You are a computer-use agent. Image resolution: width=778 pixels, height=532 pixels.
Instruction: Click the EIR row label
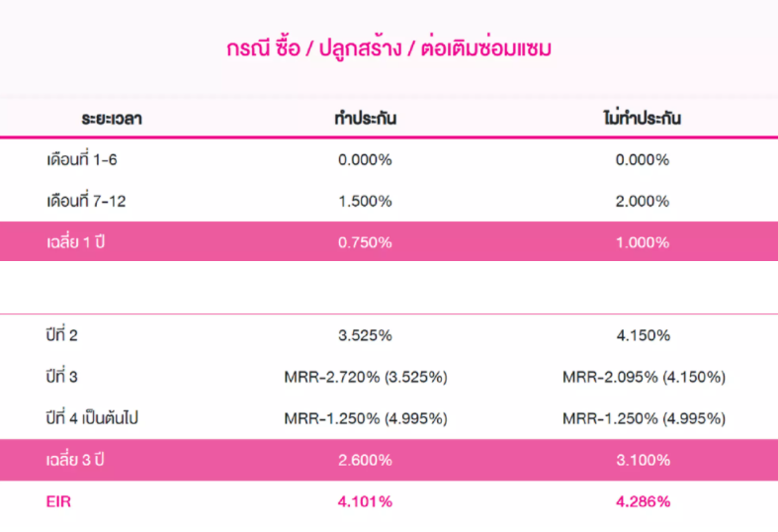(x=58, y=501)
